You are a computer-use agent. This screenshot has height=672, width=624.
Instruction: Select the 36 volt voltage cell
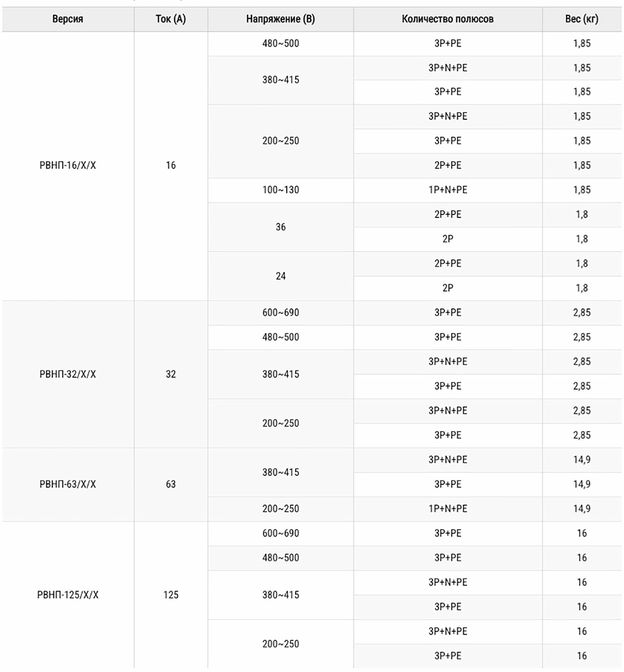tap(280, 227)
